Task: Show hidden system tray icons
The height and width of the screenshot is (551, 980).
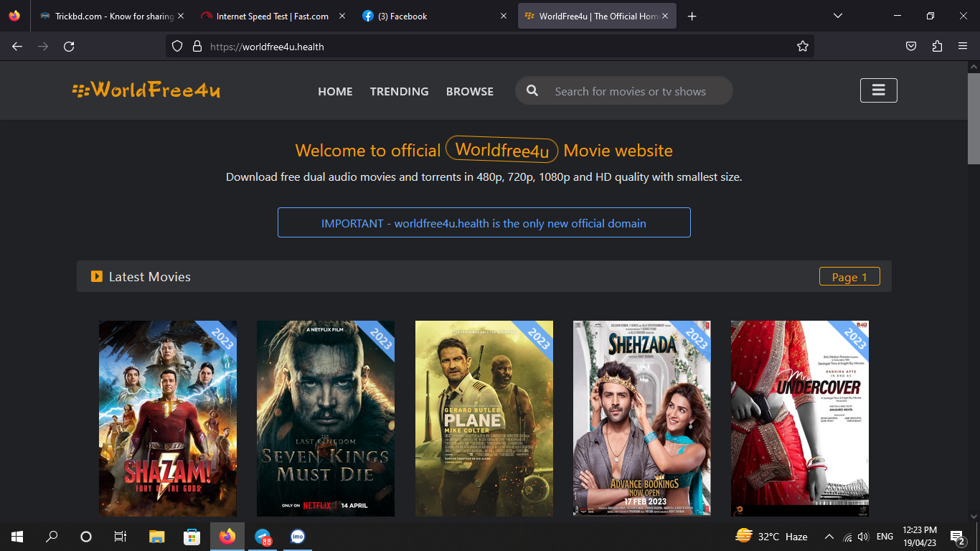Action: click(x=829, y=536)
